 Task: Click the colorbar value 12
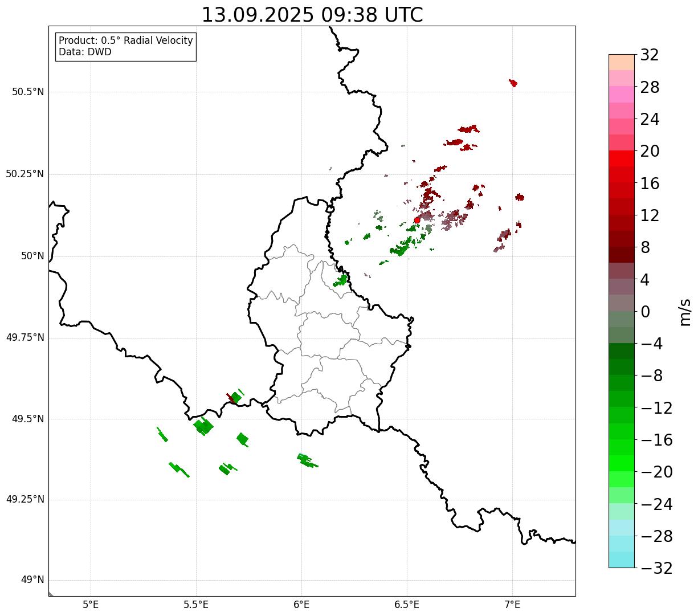(x=650, y=215)
